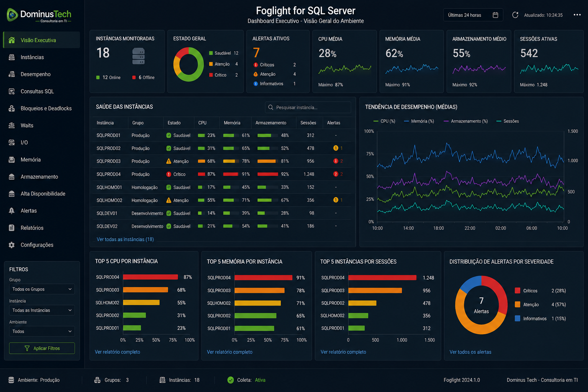Click the SQLDEV02 instance name
588x392 pixels.
tap(107, 226)
